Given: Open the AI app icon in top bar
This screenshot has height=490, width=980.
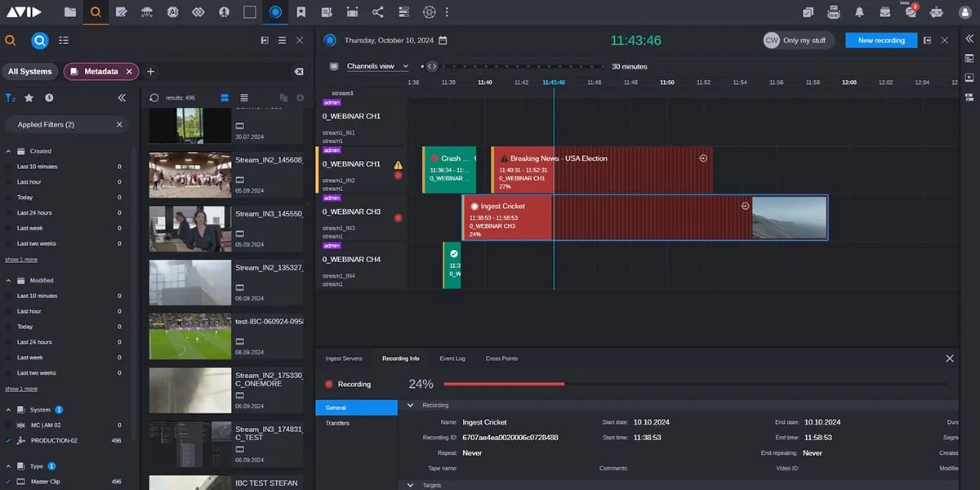Looking at the screenshot, I should point(172,12).
